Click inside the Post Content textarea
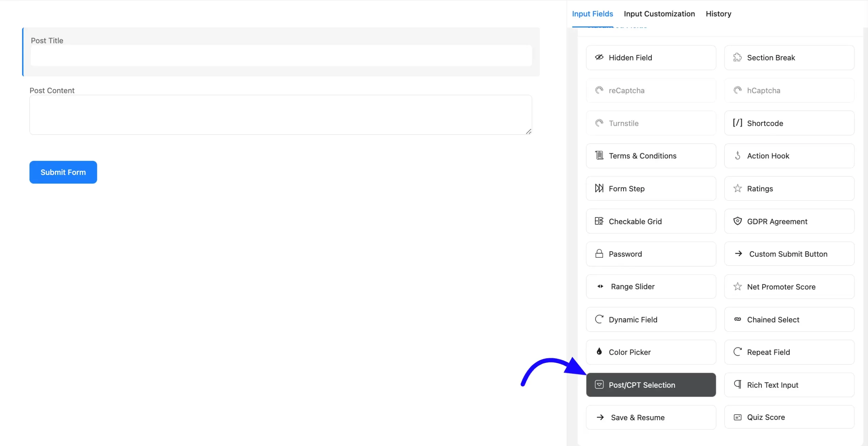The height and width of the screenshot is (446, 868). [281, 115]
